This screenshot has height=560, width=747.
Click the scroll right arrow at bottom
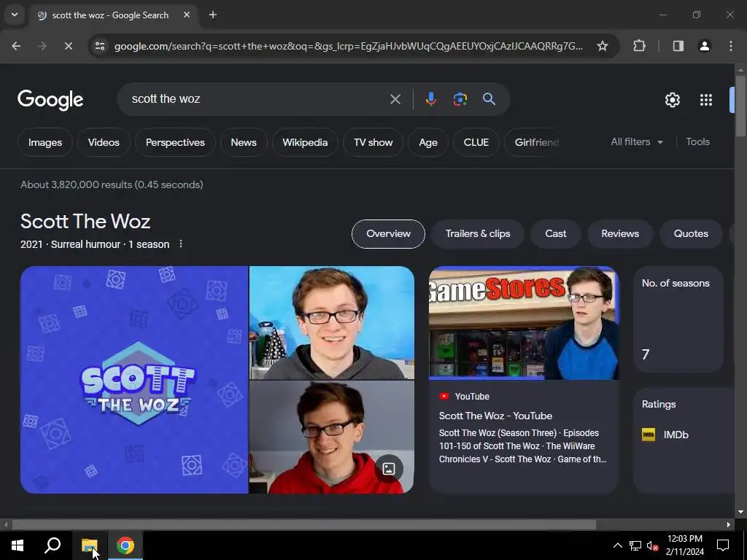pyautogui.click(x=729, y=525)
